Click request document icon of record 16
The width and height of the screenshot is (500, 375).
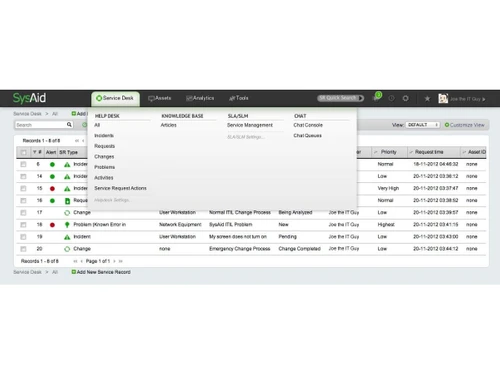67,201
